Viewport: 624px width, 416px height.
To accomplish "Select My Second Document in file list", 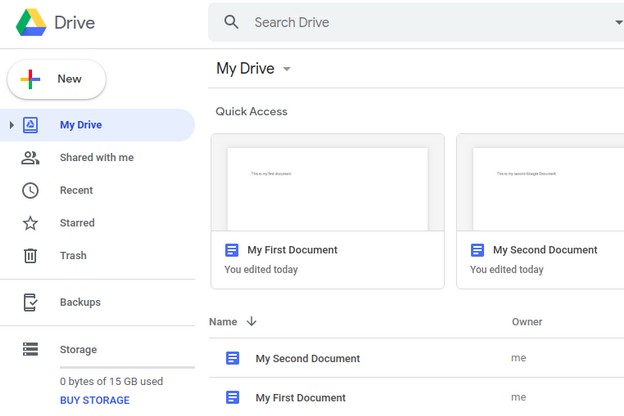I will (x=308, y=358).
